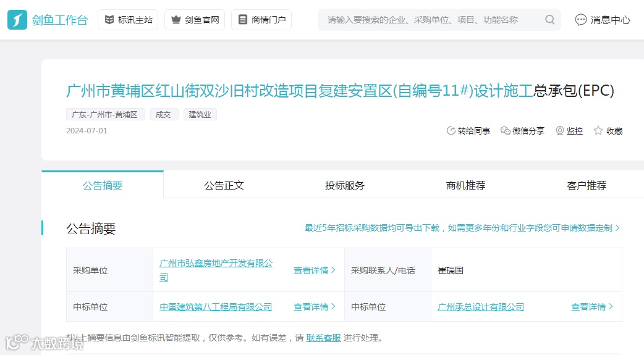644x355 pixels.
Task: Switch to the 商机推荐 tab
Action: pos(465,185)
